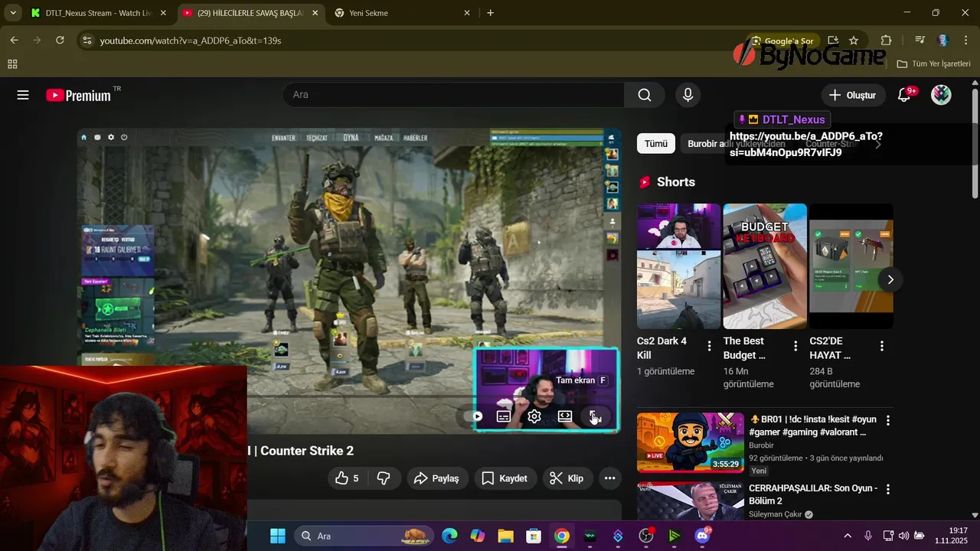The height and width of the screenshot is (551, 980).
Task: Open volume control in system tray
Action: coord(903,536)
